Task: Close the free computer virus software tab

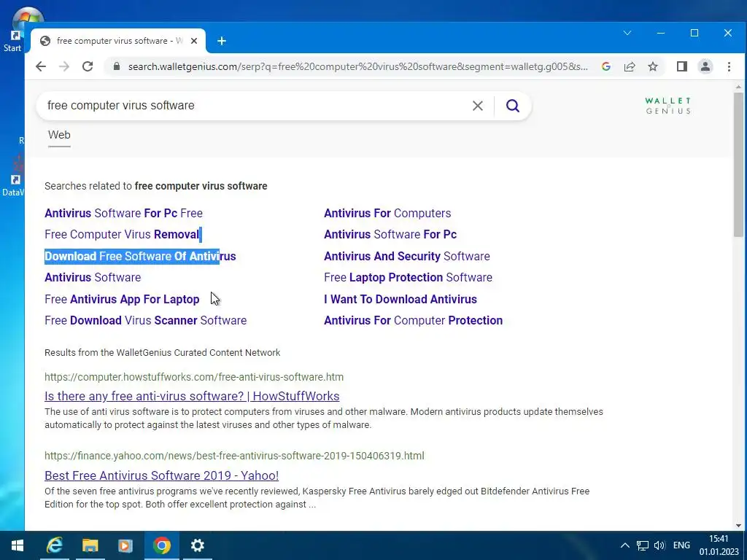Action: tap(194, 41)
